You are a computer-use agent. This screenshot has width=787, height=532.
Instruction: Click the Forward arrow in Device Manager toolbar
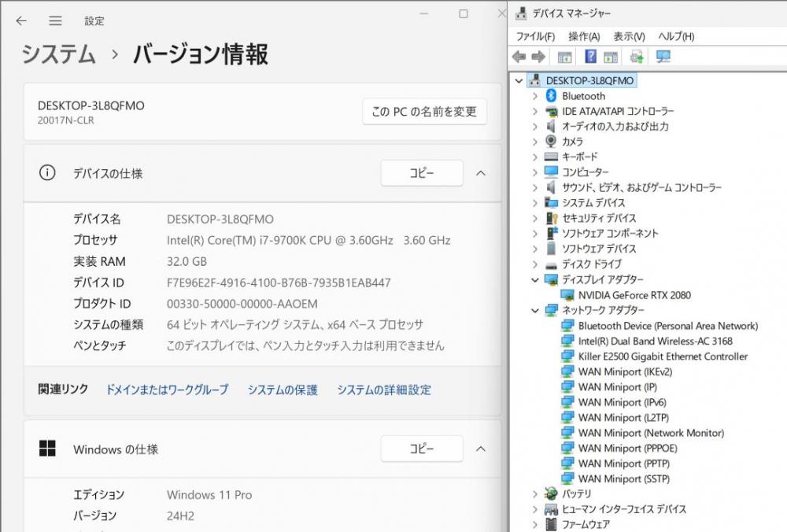538,57
